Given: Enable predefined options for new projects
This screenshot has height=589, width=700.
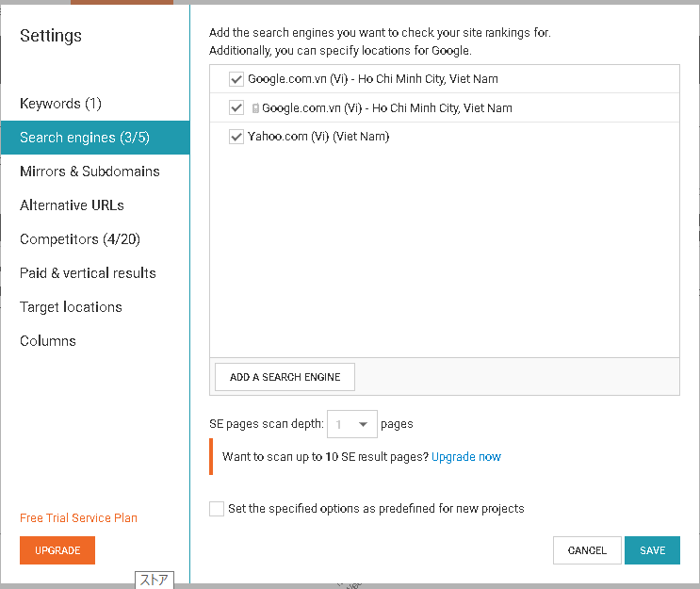Looking at the screenshot, I should 217,509.
